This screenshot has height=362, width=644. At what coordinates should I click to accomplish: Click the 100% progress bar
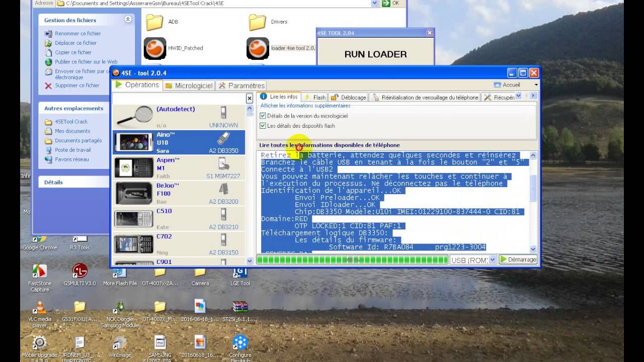click(352, 260)
